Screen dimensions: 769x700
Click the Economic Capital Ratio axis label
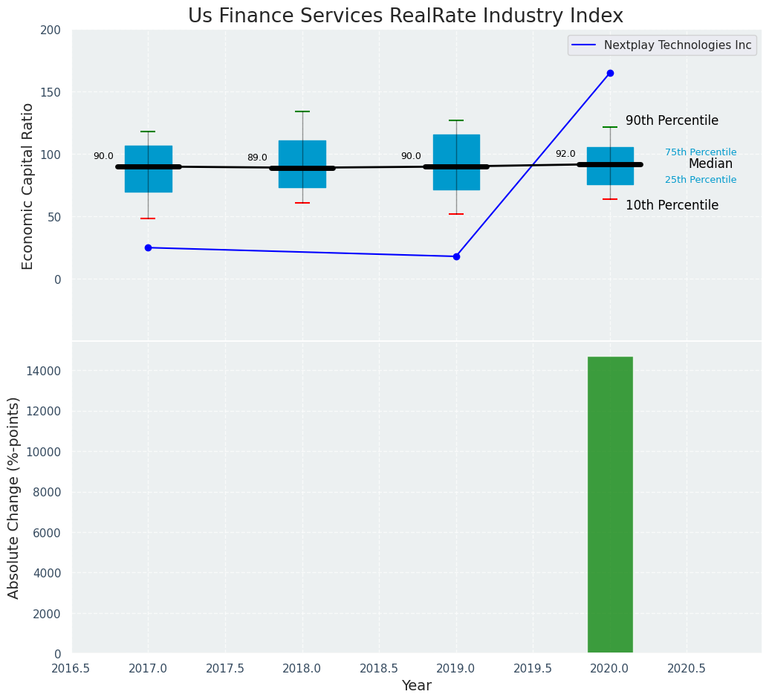tap(28, 187)
